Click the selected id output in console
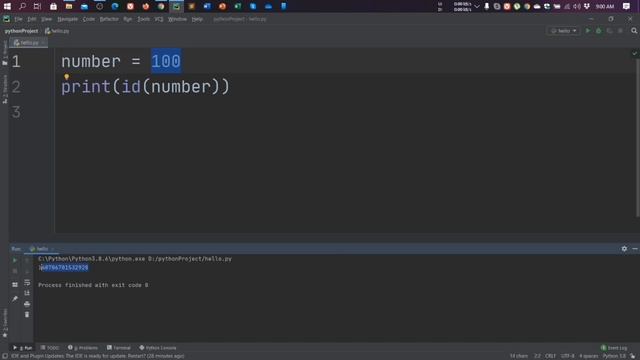Screen dimensions: 640x360 tap(64, 268)
